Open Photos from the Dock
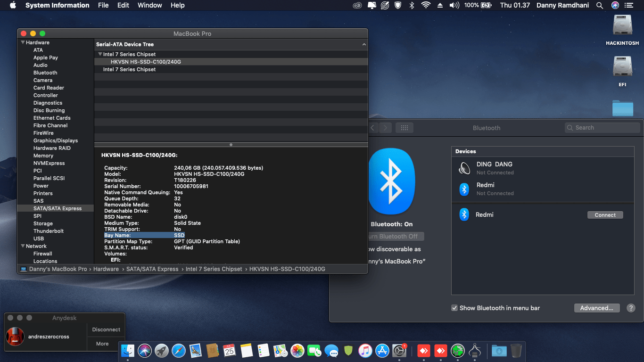Screen dimensions: 644x362 point(297,351)
